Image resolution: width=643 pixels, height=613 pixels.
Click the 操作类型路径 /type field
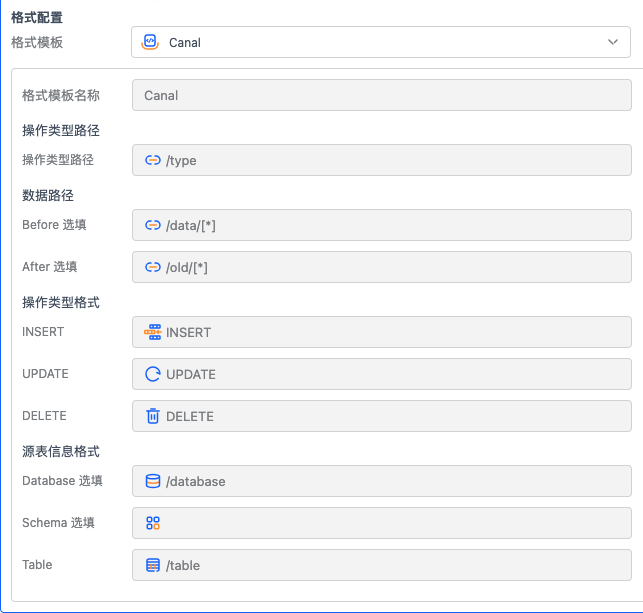point(381,160)
